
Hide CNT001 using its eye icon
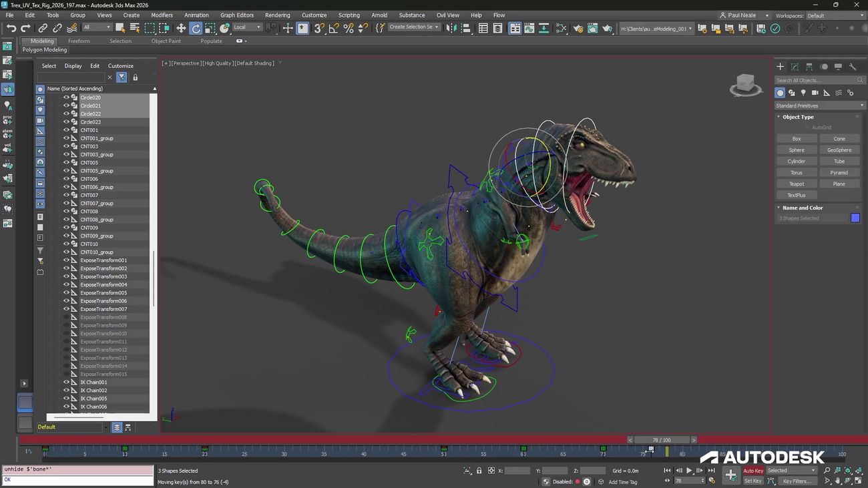(x=66, y=130)
